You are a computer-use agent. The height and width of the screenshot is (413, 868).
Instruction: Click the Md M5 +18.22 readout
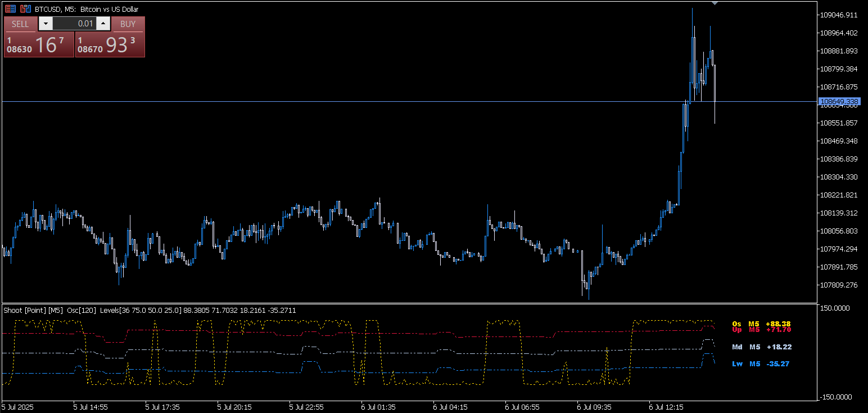pos(761,347)
